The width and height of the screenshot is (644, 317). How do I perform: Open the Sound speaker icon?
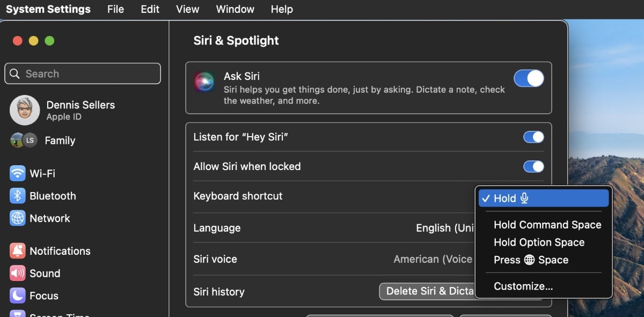click(x=18, y=274)
